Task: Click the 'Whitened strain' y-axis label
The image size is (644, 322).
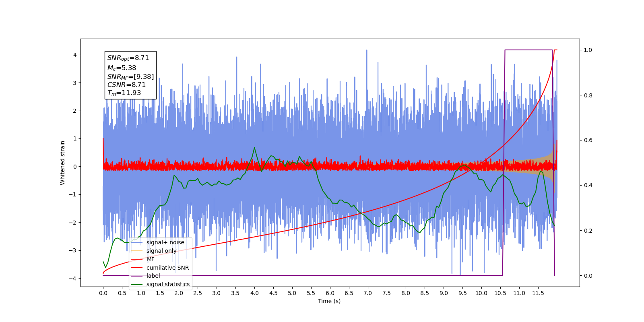Action: [63, 163]
